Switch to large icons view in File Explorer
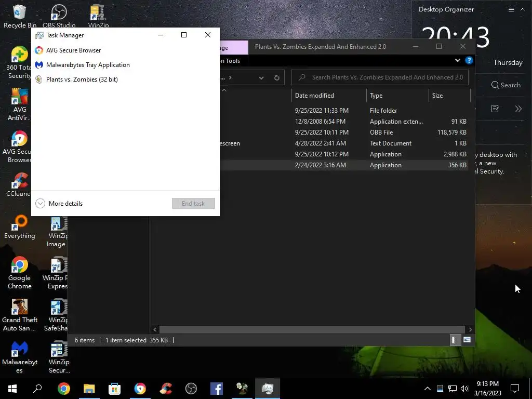Screen dimensions: 532x399 click(467, 340)
